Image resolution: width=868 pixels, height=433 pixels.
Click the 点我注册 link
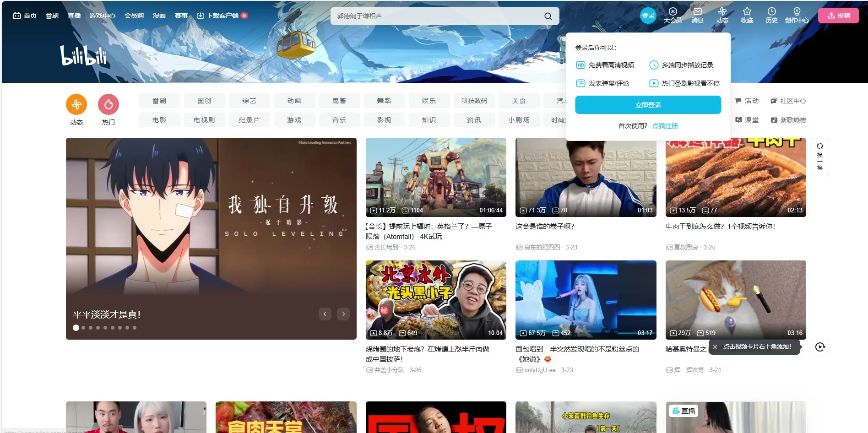click(665, 126)
